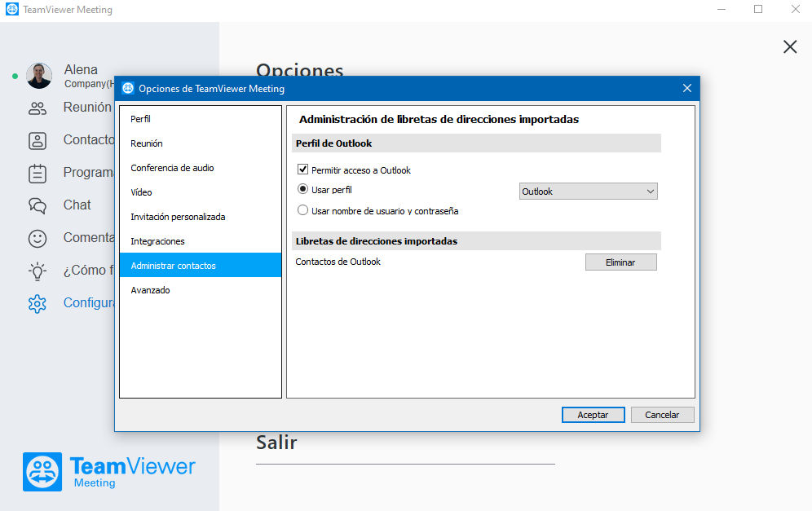The height and width of the screenshot is (511, 812).
Task: Click the Contactos de Outlook entry
Action: [338, 262]
